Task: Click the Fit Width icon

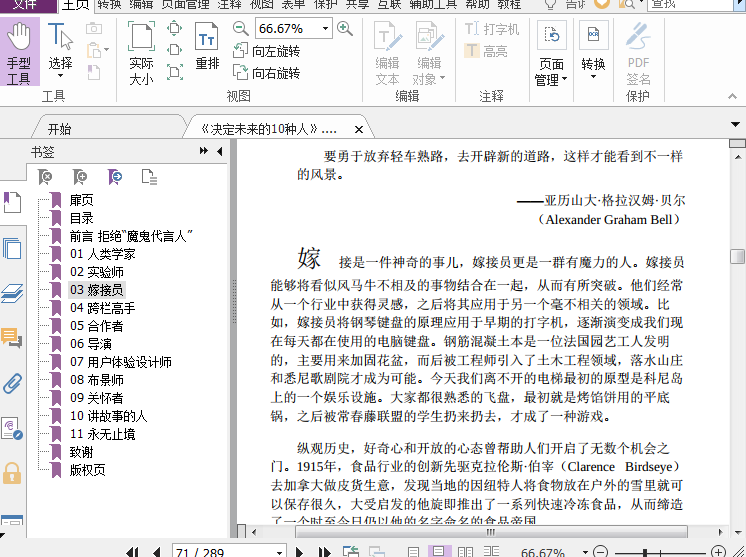Action: coord(175,49)
